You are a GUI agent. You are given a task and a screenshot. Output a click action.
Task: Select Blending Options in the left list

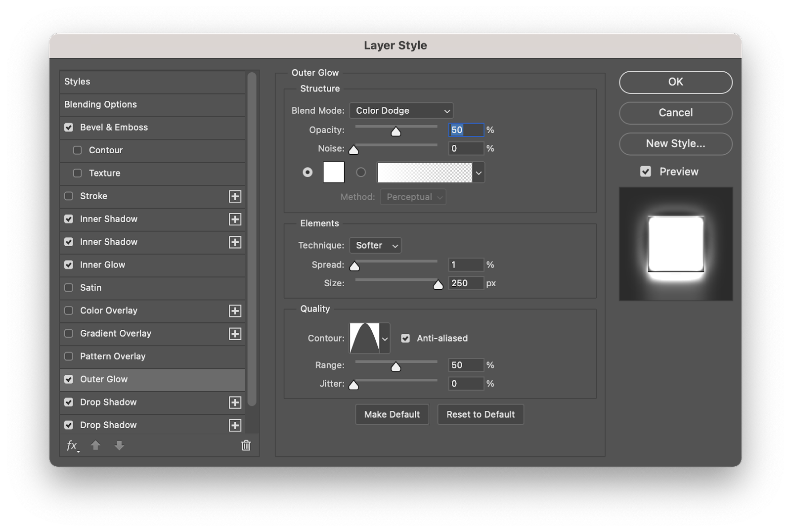101,104
